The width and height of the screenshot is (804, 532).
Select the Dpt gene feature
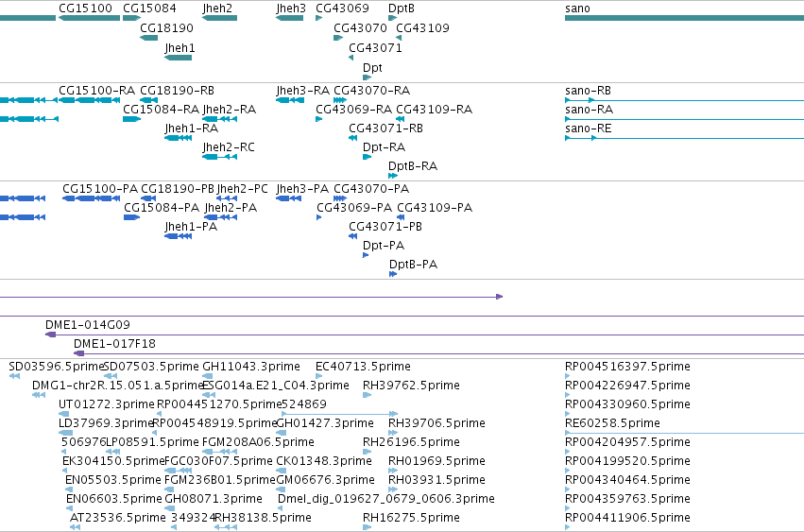[367, 77]
